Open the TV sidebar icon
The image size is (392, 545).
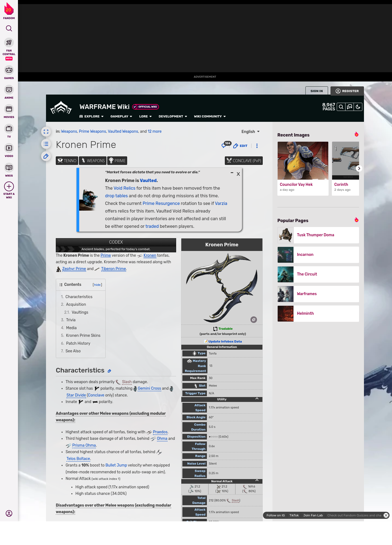point(9,129)
